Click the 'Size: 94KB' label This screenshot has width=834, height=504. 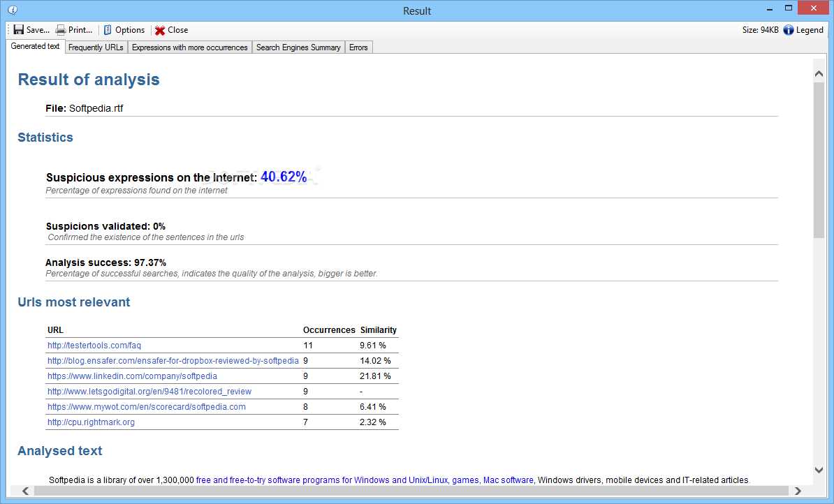[x=760, y=30]
